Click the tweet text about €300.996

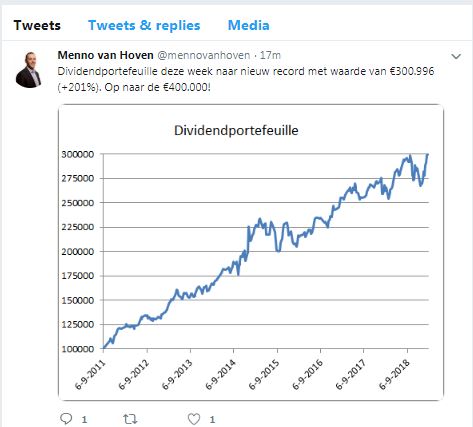246,79
